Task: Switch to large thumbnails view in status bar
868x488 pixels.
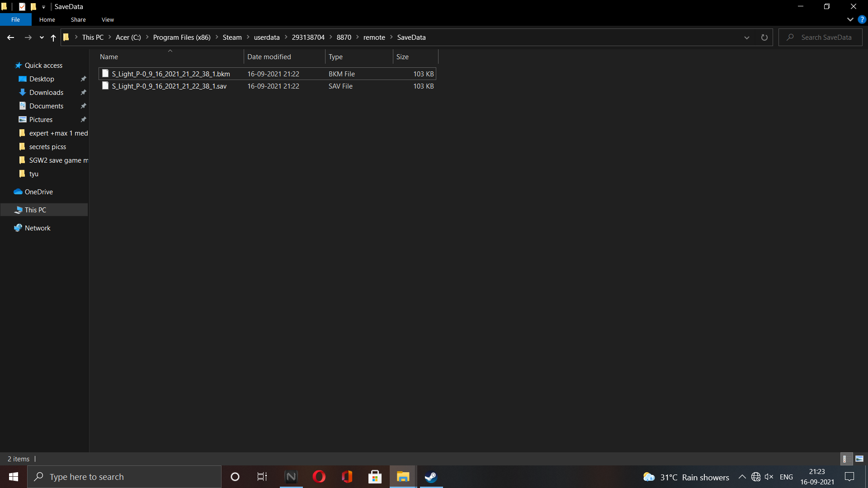Action: click(860, 459)
